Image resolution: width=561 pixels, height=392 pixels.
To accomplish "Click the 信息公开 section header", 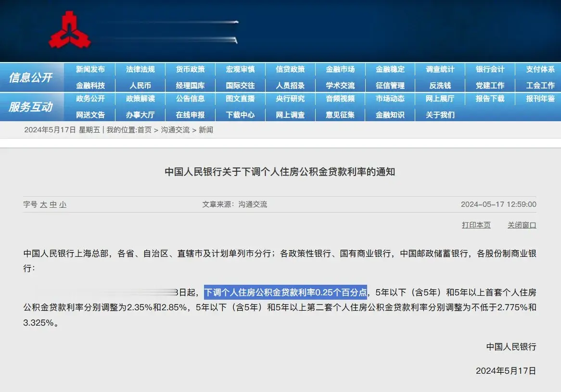I will click(x=30, y=77).
